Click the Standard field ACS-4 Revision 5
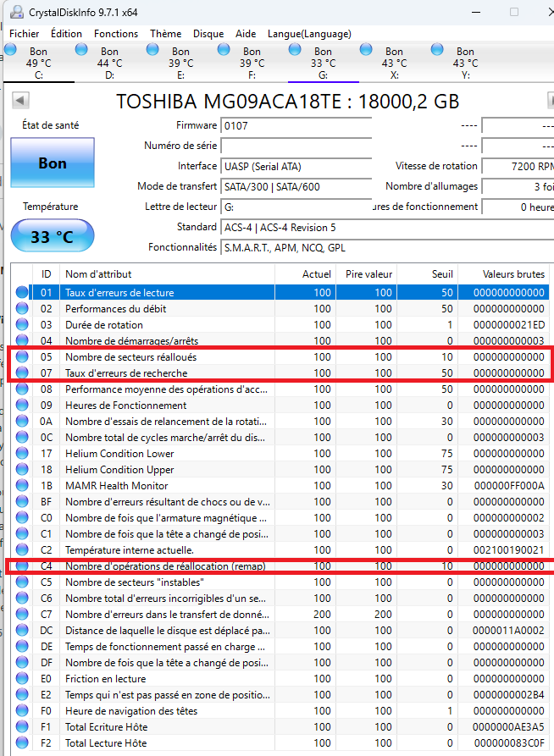Screen dimensions: 554x756 coord(387,227)
